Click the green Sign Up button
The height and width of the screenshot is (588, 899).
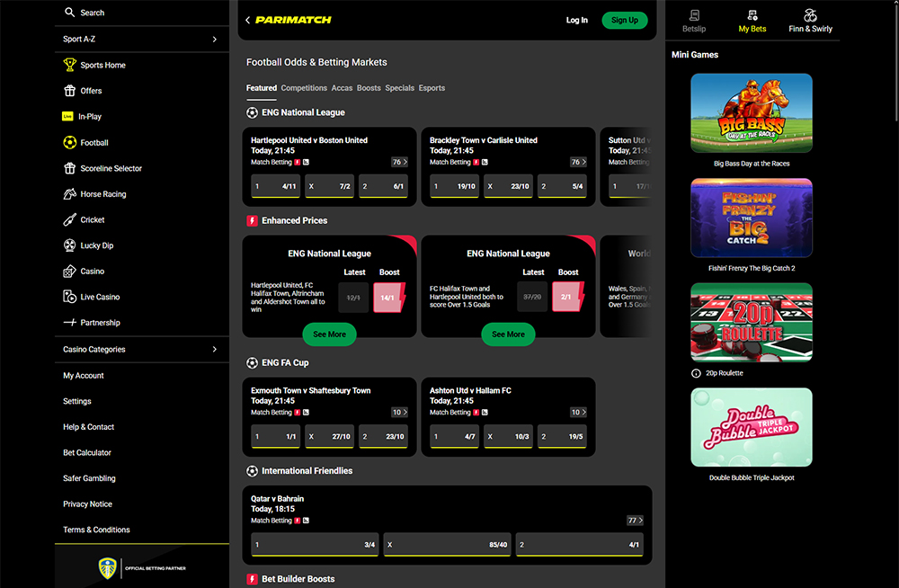(x=624, y=20)
